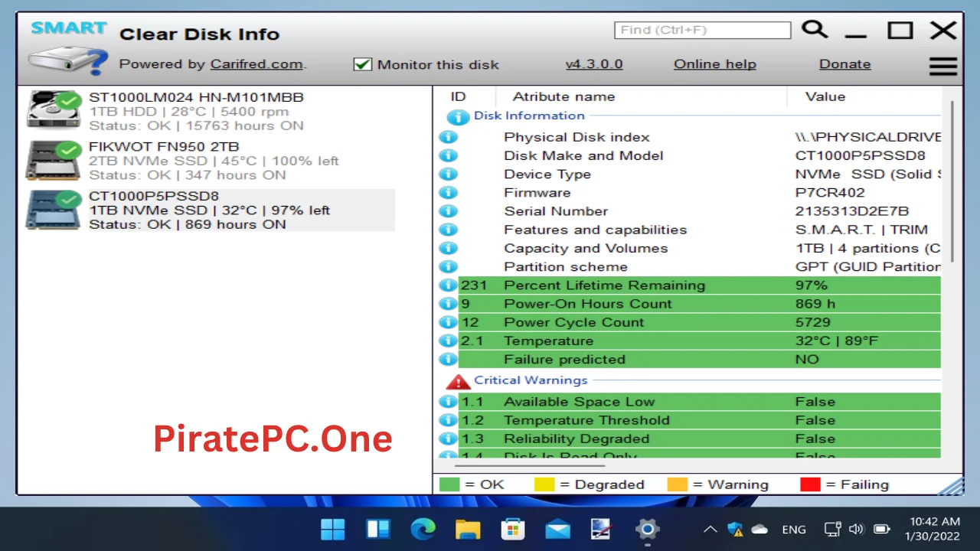Click the Critical Warnings red triangle icon
980x551 pixels.
(x=458, y=381)
